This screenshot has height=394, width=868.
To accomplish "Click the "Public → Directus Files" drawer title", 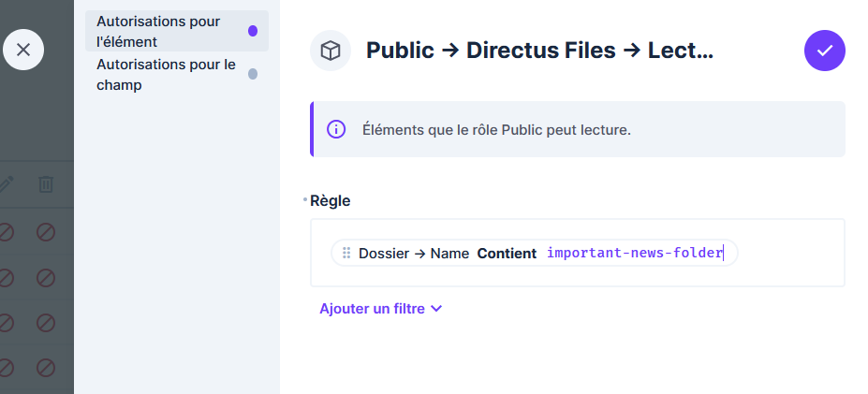I will point(539,51).
